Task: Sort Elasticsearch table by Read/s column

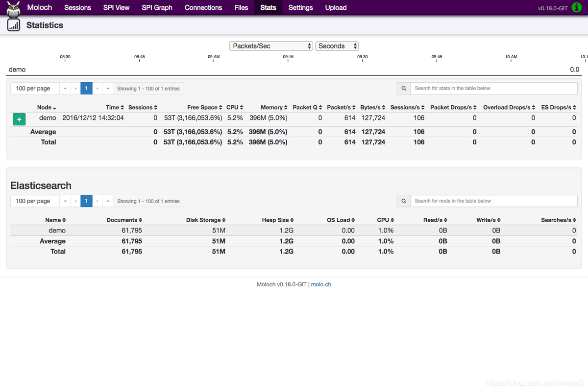Action: click(x=436, y=220)
